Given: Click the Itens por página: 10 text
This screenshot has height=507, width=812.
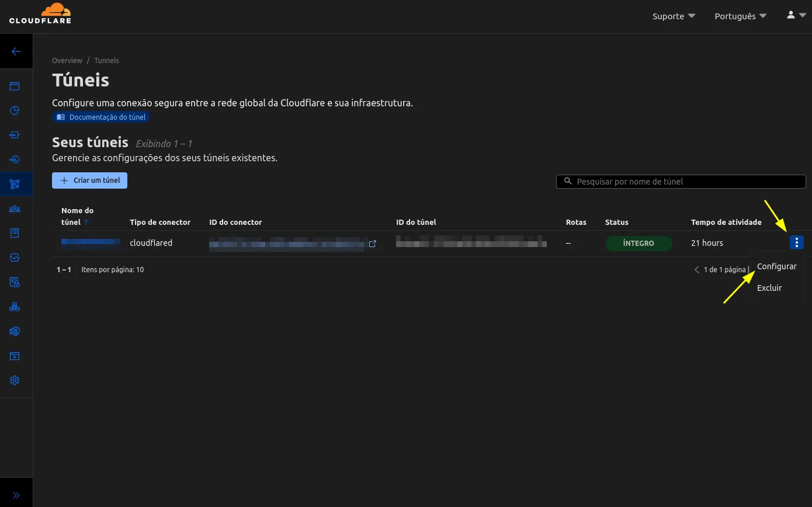Looking at the screenshot, I should click(x=113, y=270).
